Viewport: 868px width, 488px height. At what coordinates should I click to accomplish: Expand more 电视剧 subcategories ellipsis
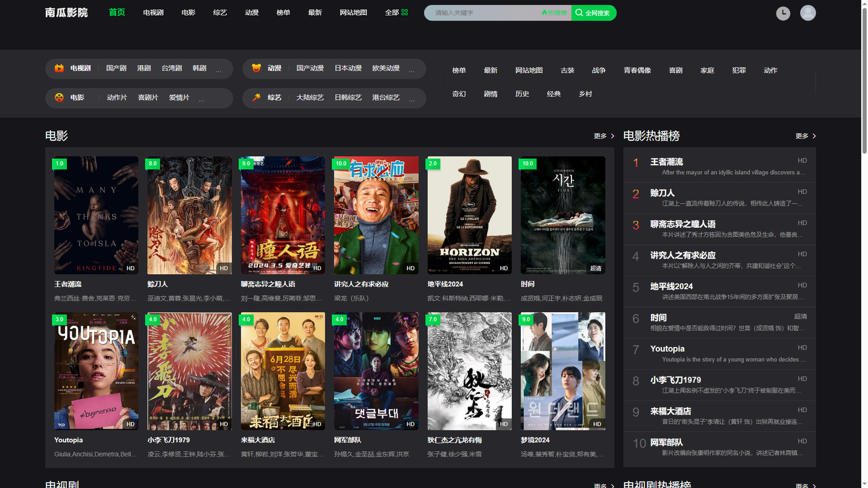(218, 70)
